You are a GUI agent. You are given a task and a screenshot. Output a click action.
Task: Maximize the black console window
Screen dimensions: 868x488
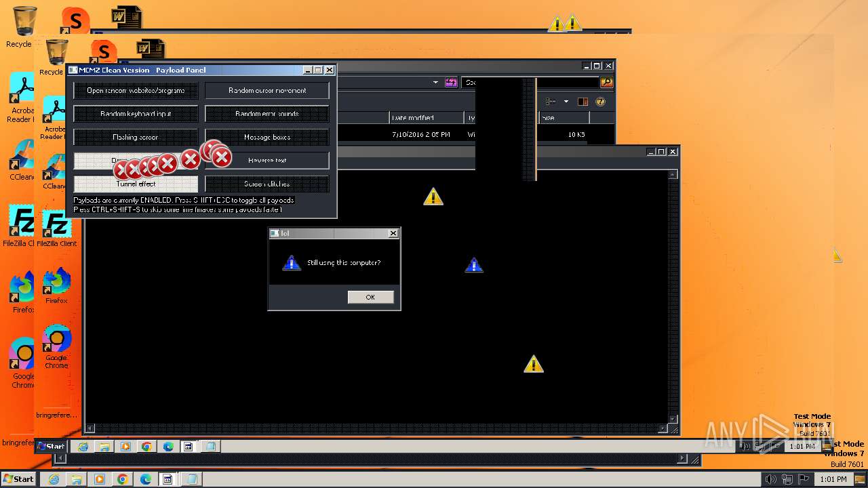point(662,152)
